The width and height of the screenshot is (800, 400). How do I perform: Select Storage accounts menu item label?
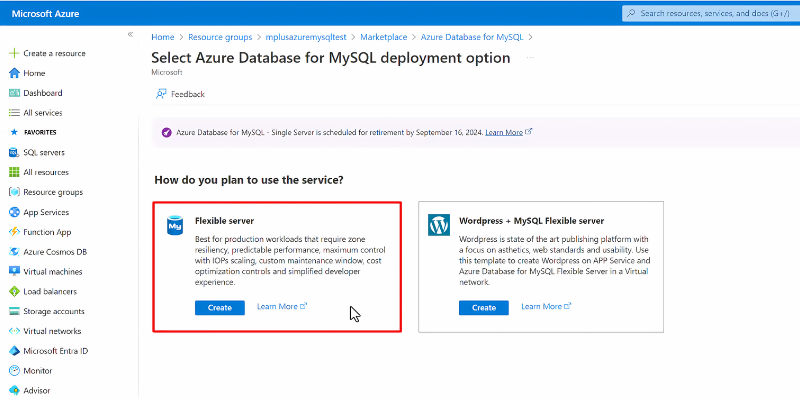coord(54,311)
